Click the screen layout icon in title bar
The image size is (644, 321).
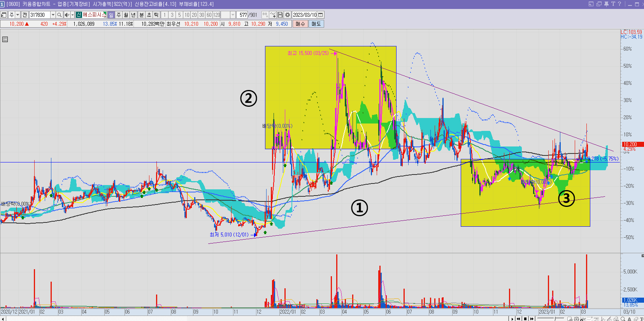(x=591, y=4)
